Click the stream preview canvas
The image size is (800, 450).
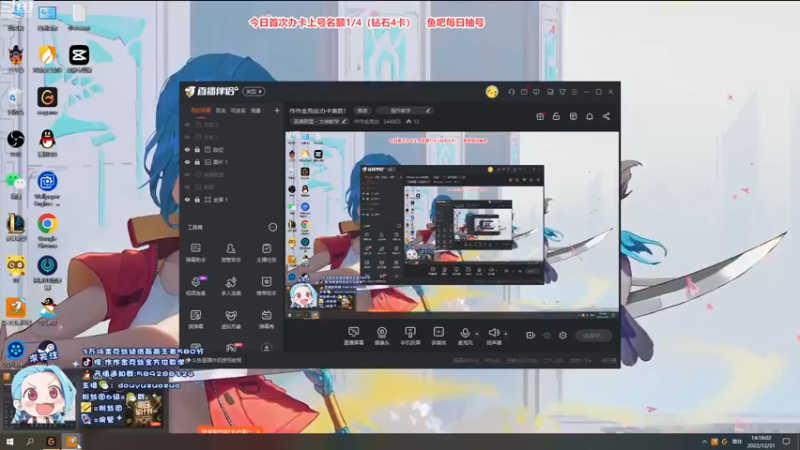point(452,226)
